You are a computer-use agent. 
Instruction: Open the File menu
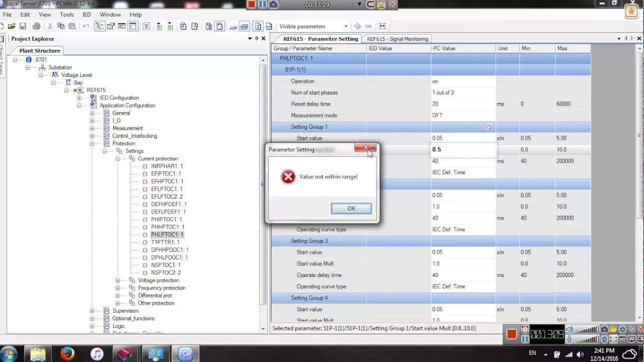point(7,15)
